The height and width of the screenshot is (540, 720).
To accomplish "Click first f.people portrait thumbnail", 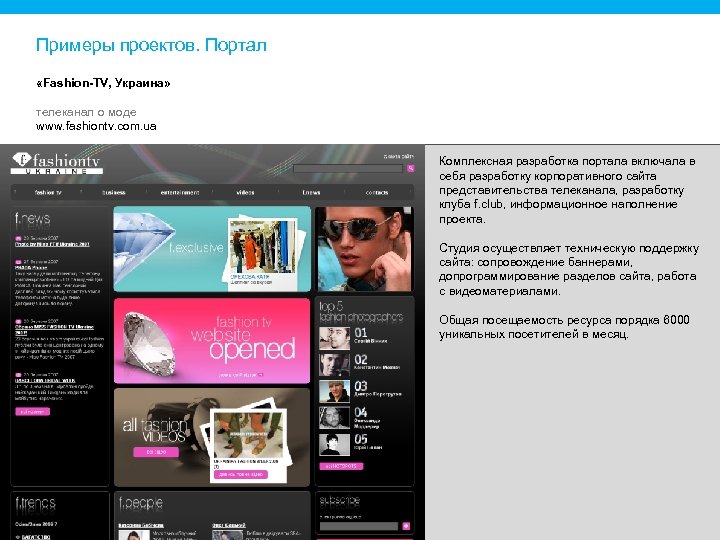I will point(134,535).
